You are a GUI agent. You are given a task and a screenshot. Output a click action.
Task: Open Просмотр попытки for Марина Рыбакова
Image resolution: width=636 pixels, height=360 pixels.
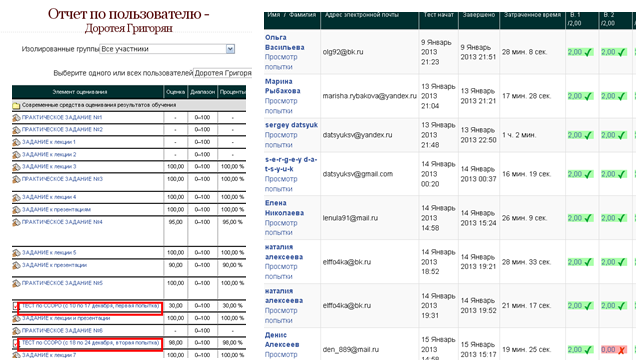coord(281,106)
